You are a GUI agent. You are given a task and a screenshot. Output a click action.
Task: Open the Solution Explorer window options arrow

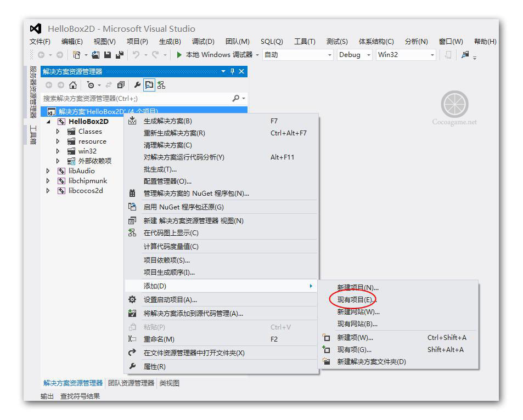coord(223,71)
